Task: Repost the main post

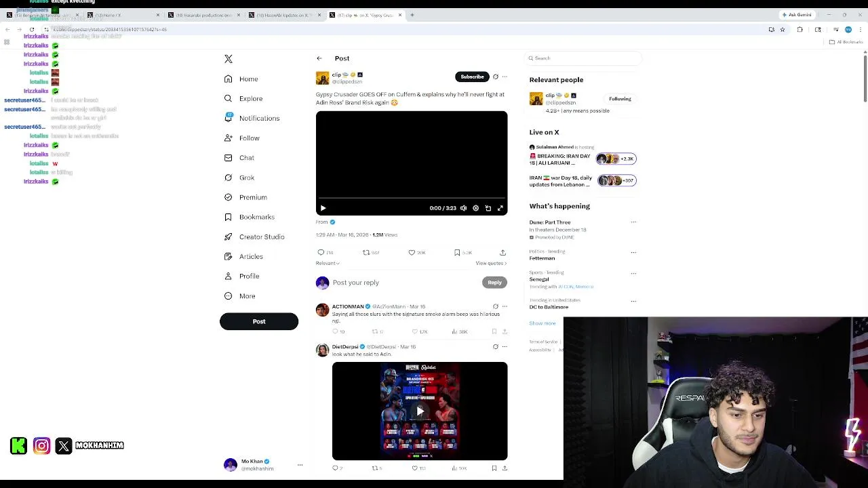Action: tap(366, 252)
